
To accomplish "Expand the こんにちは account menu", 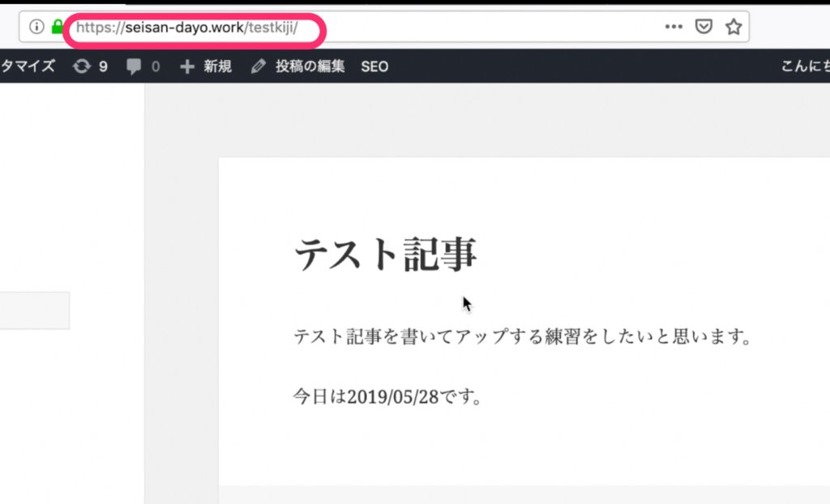I will coord(804,66).
